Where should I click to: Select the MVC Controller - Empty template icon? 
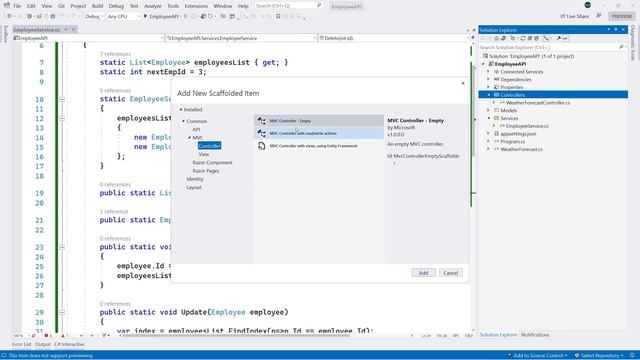tap(262, 121)
